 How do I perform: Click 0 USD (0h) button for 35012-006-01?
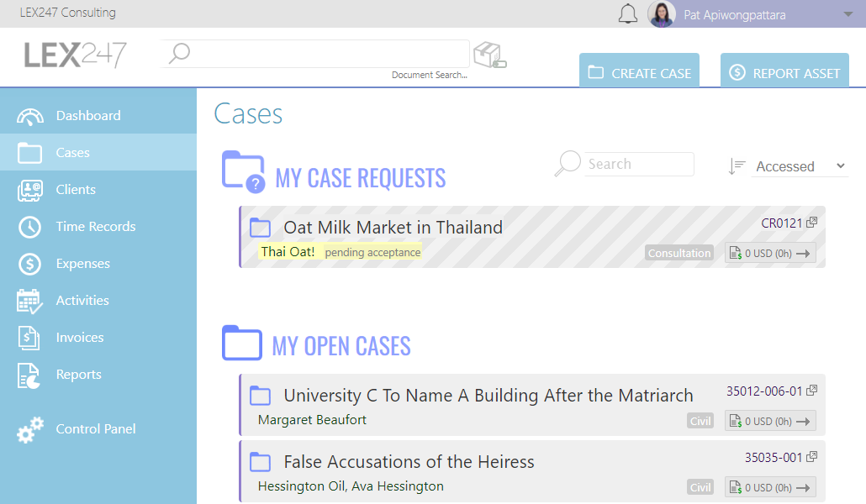pyautogui.click(x=770, y=421)
